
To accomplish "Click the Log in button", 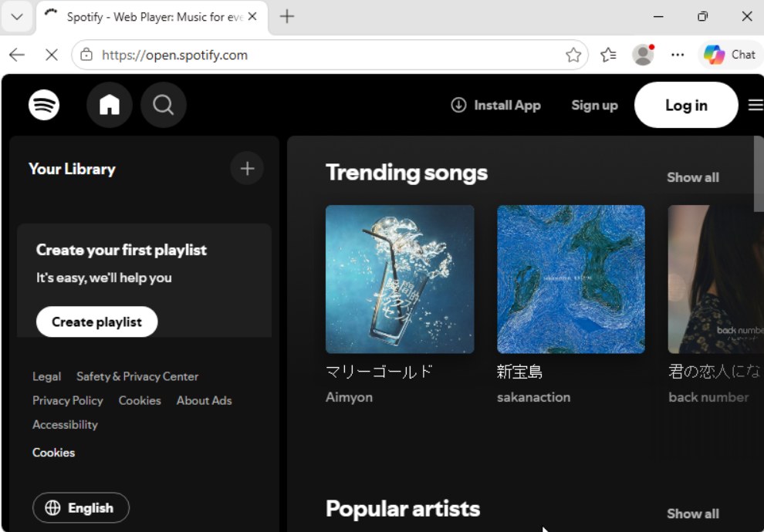I will [686, 105].
